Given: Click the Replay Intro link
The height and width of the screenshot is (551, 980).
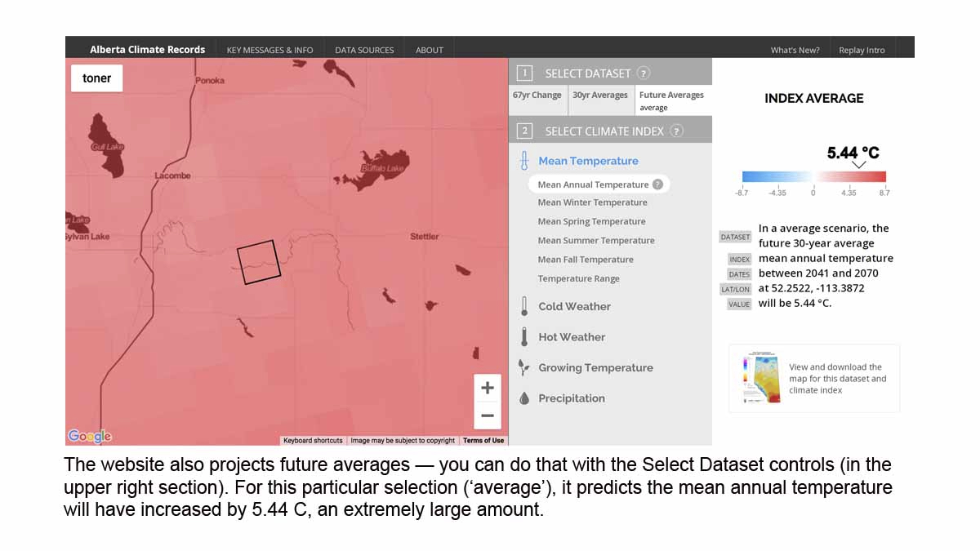Looking at the screenshot, I should point(862,50).
